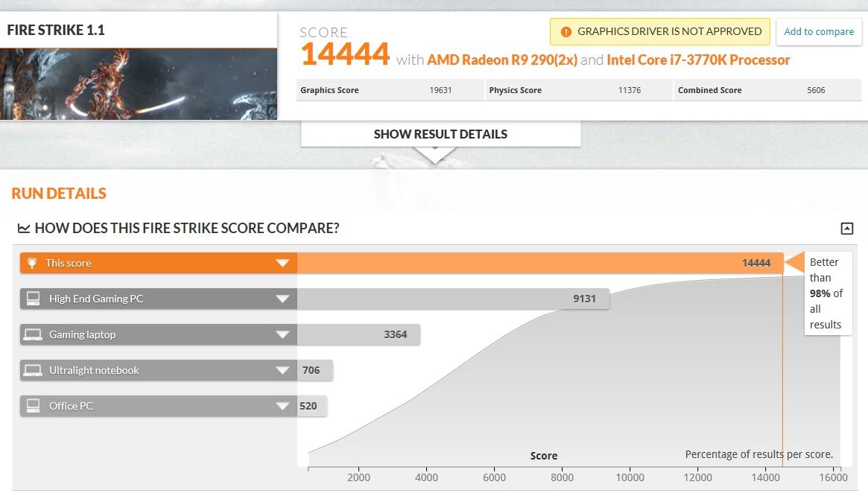Click the 2000 tick label on the chart axis

pos(358,477)
